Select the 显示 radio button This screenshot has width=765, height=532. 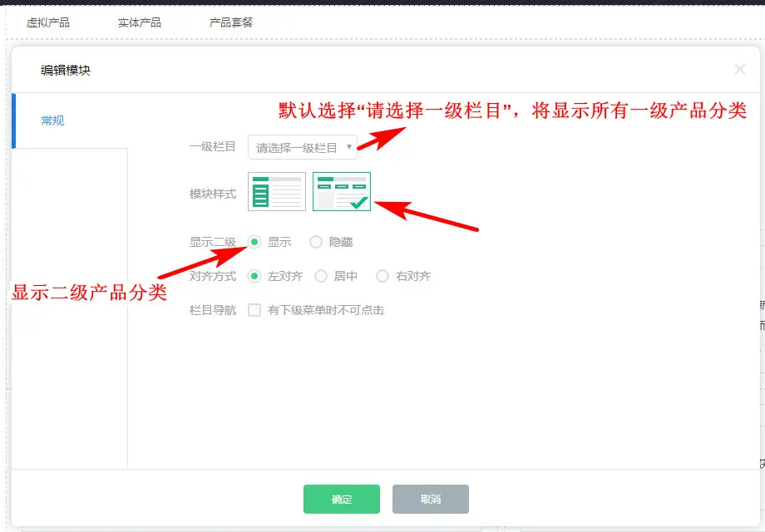pos(255,242)
